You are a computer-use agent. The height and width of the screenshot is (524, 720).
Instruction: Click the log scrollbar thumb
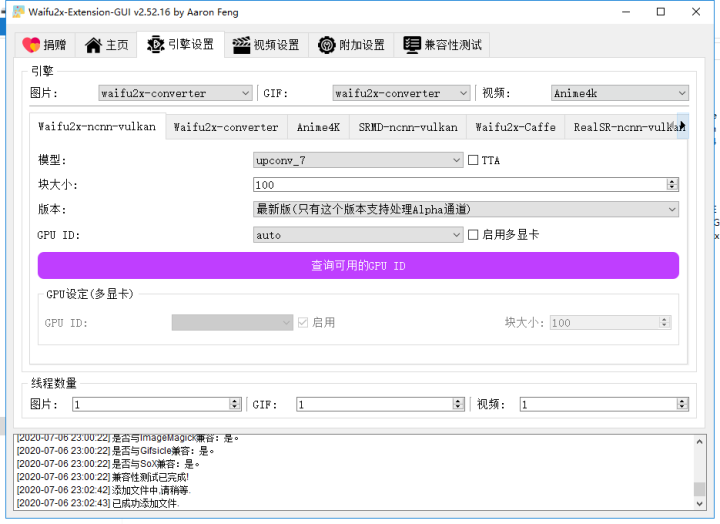pos(699,489)
